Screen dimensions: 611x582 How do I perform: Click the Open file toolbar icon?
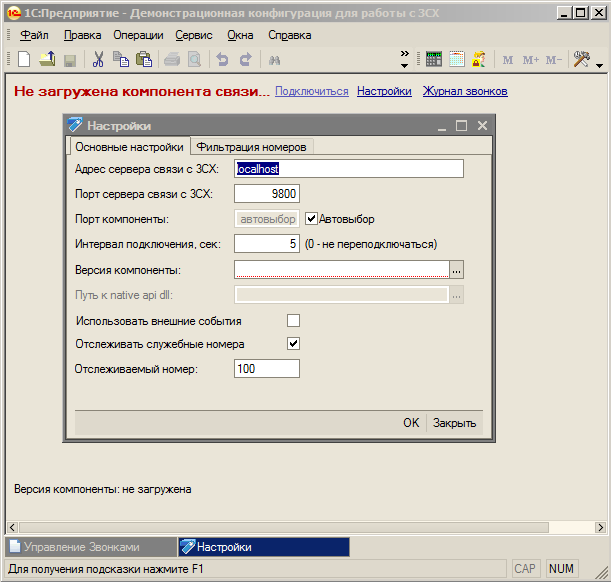(x=47, y=60)
